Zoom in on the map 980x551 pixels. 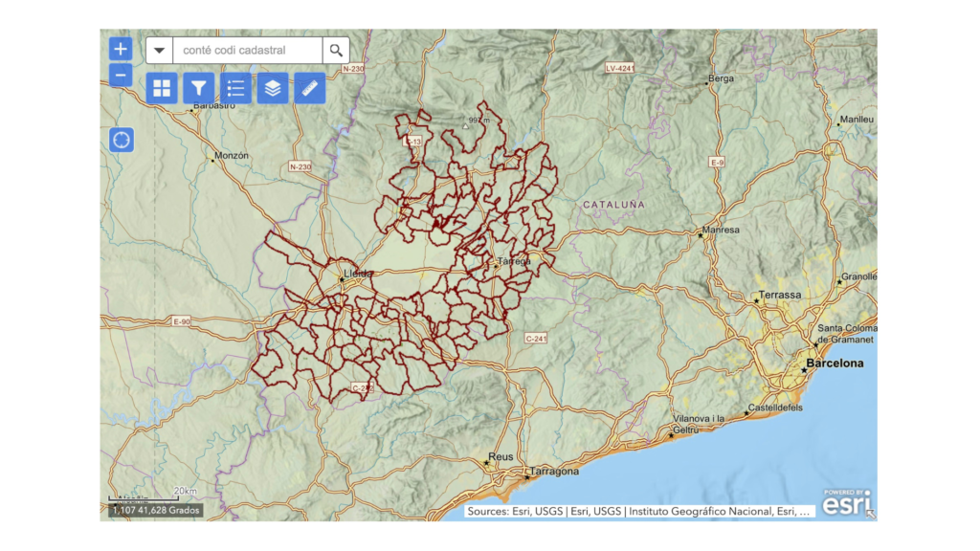pos(121,49)
